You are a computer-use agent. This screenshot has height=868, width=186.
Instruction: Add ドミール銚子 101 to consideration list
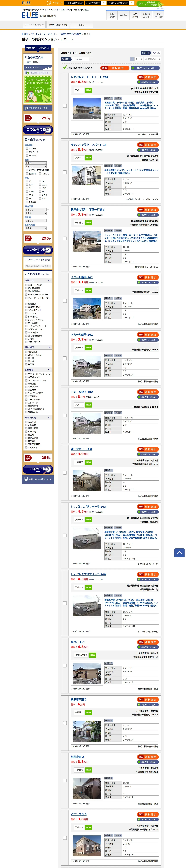pyautogui.click(x=148, y=282)
